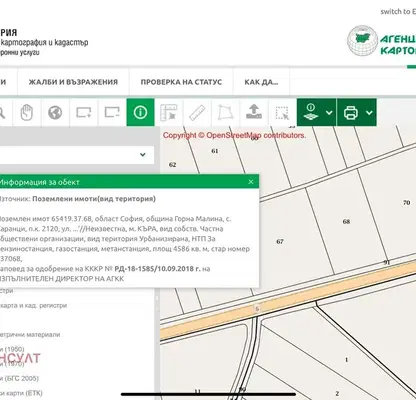The height and width of the screenshot is (400, 416).
Task: Open the left panel combo box chevron
Action: 143,155
